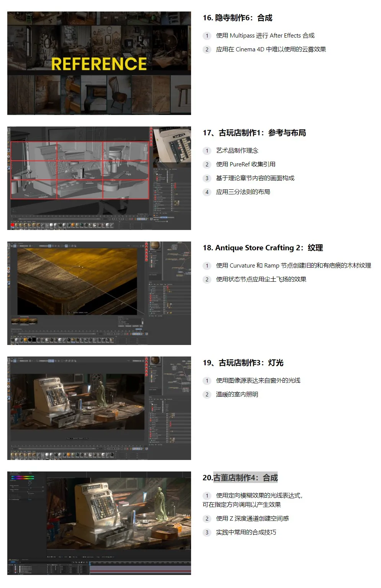This screenshot has width=381, height=588.
Task: Expand the Channel Range group in Effect Controls
Action: point(10,475)
